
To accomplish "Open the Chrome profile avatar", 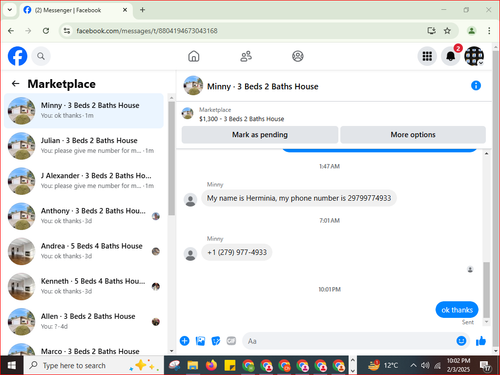I will [471, 31].
